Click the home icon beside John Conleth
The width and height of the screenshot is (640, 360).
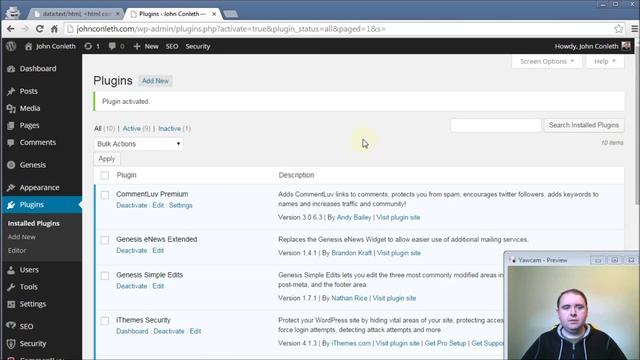coord(28,46)
